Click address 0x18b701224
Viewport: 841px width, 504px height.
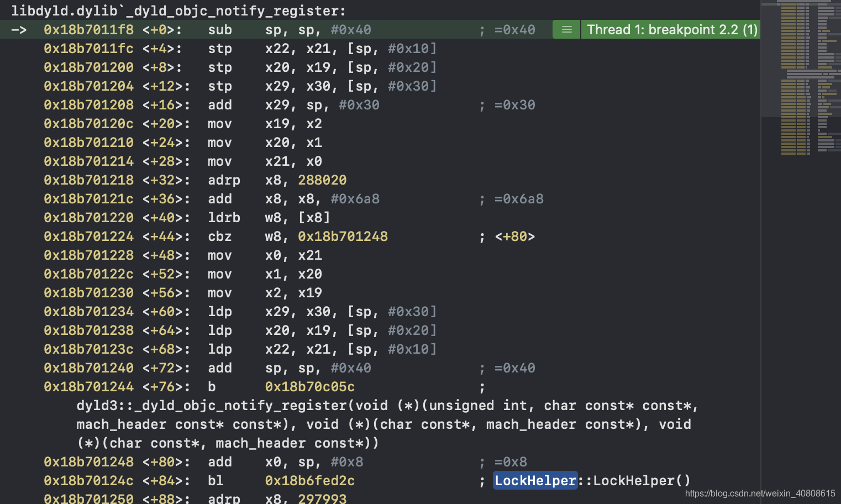88,237
